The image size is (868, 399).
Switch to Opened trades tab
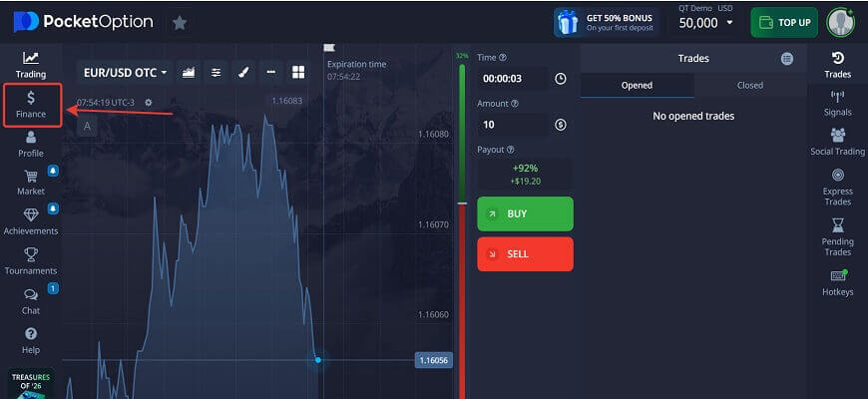[637, 85]
